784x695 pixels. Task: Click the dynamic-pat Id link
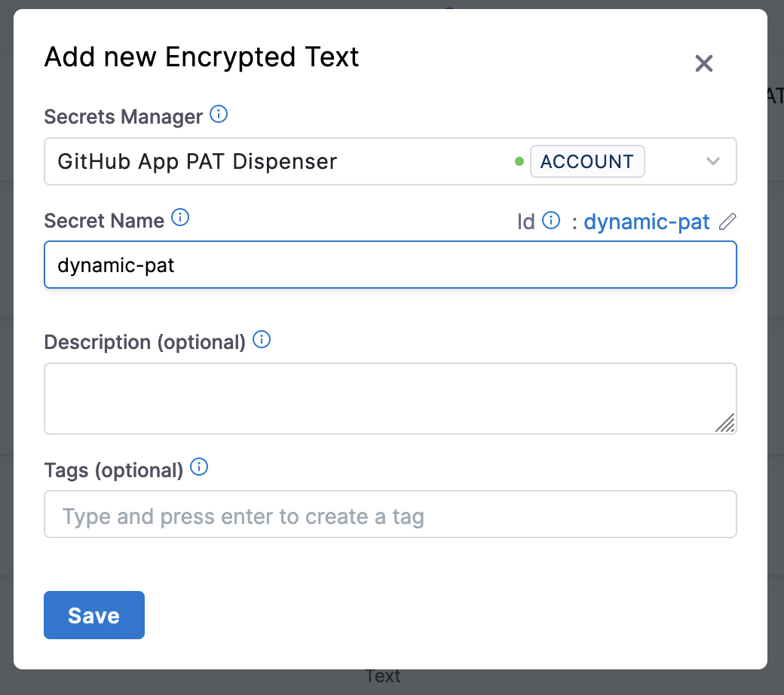pos(646,222)
